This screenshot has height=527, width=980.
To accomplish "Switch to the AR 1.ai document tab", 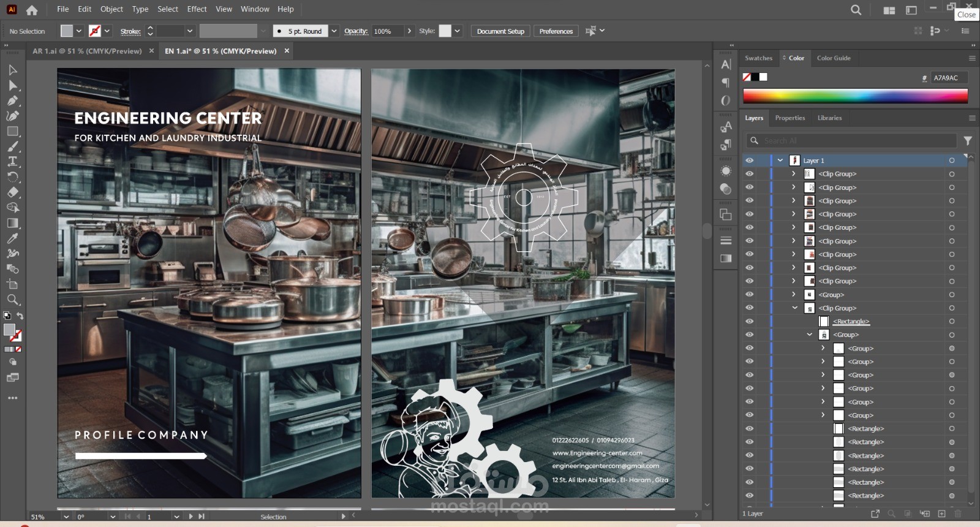I will click(x=87, y=51).
